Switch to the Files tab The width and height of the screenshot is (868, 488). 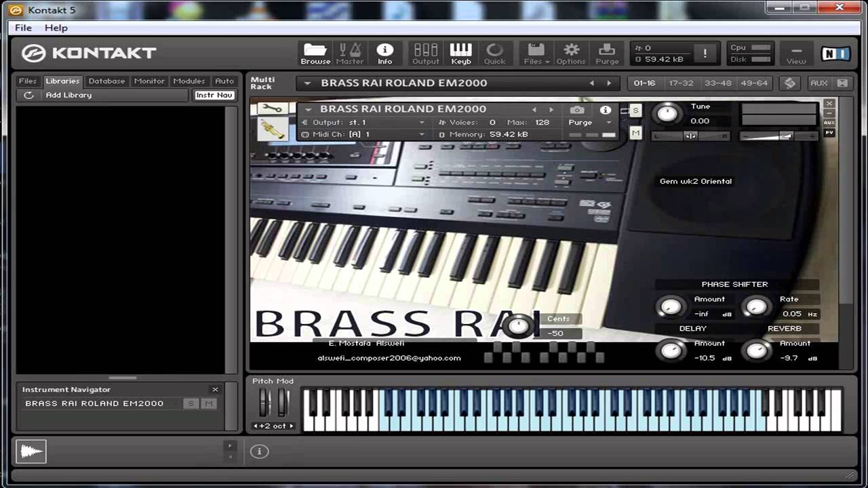(x=28, y=81)
